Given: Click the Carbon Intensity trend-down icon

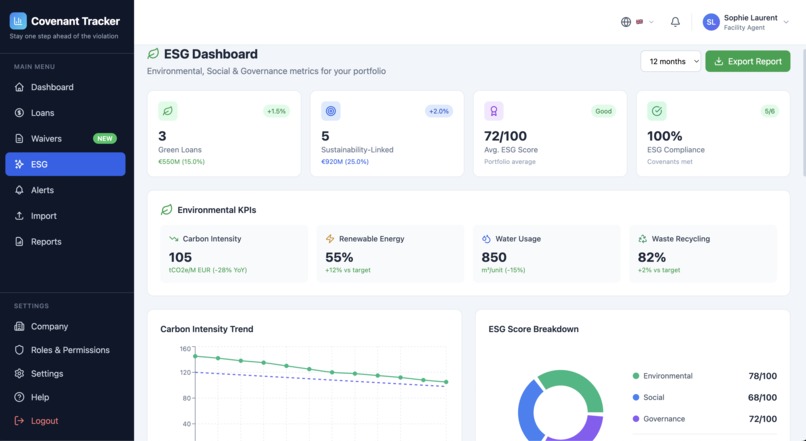Looking at the screenshot, I should point(173,239).
